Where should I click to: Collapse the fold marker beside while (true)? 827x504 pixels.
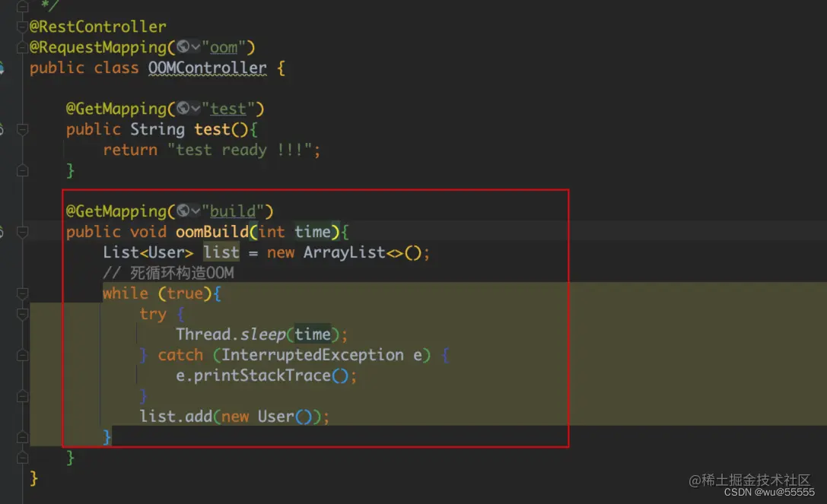[22, 293]
